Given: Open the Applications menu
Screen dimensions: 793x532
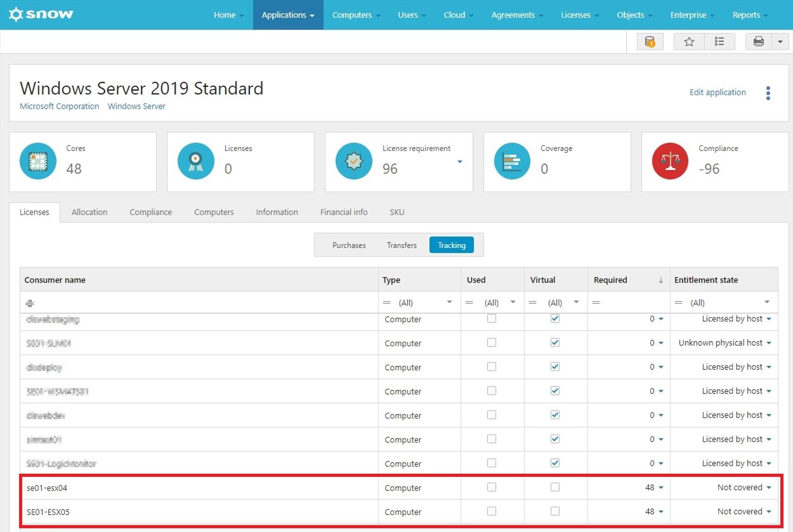Looking at the screenshot, I should click(x=288, y=15).
